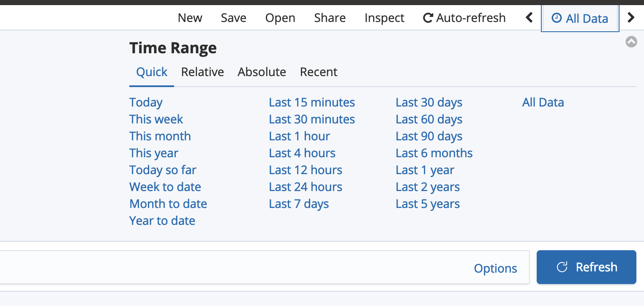Save the current search

pos(233,18)
